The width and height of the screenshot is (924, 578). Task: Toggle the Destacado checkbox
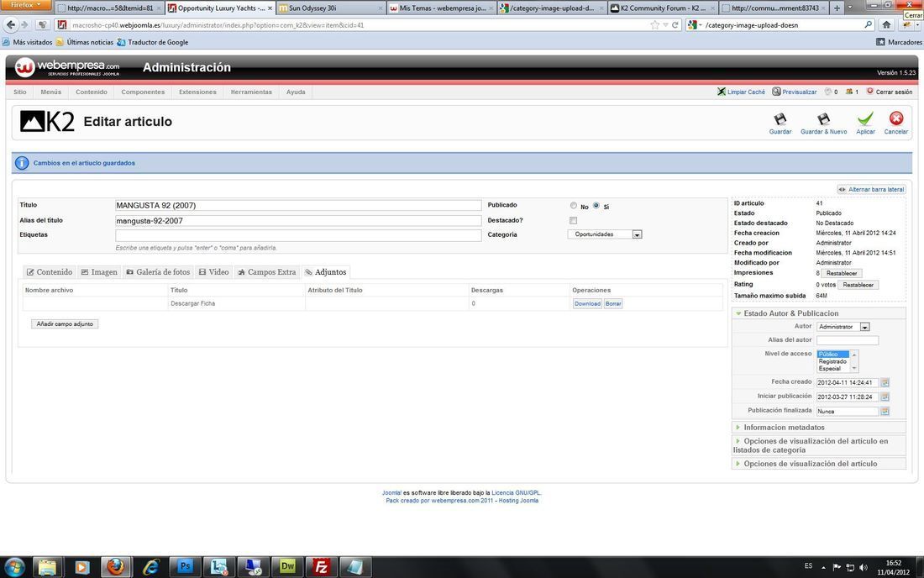point(574,220)
